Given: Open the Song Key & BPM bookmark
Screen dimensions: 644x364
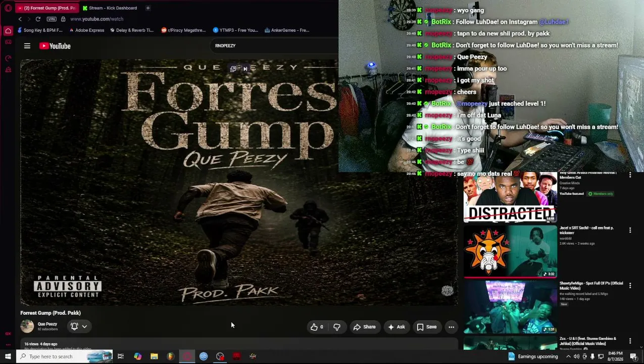Looking at the screenshot, I should pyautogui.click(x=40, y=30).
